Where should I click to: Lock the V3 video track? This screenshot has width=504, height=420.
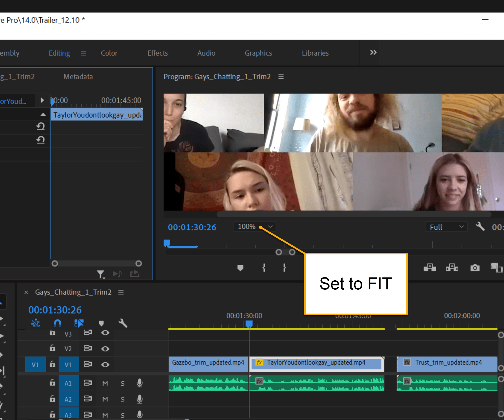pyautogui.click(x=52, y=334)
